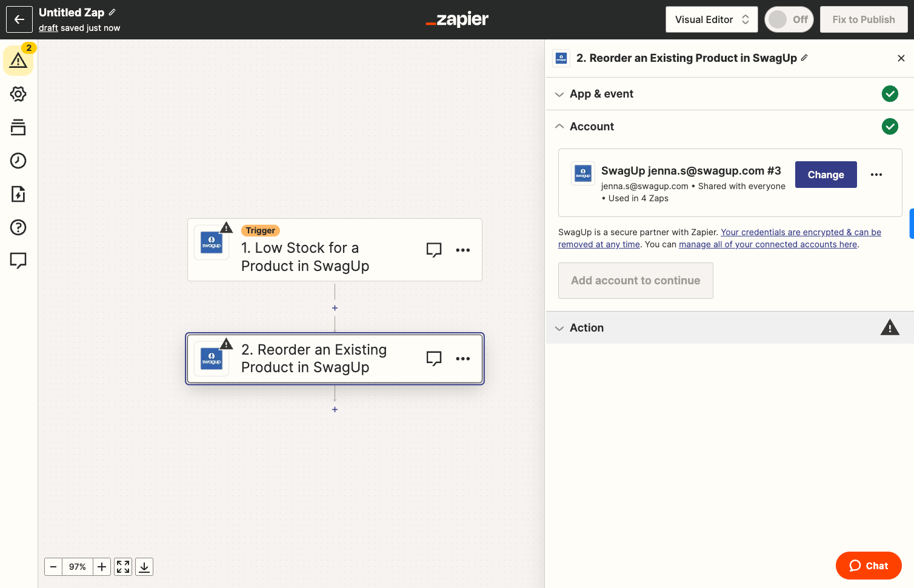Open manage all connected accounts link
The width and height of the screenshot is (914, 588).
click(x=768, y=244)
